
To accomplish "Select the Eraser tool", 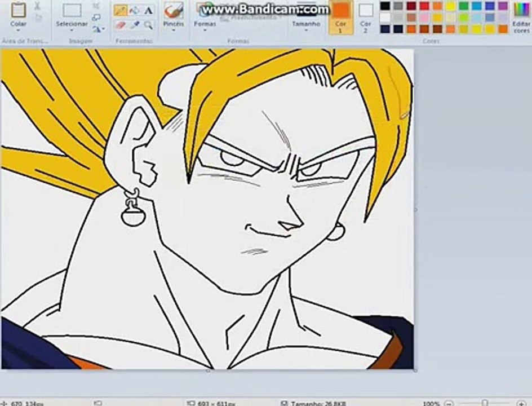I will pyautogui.click(x=121, y=25).
